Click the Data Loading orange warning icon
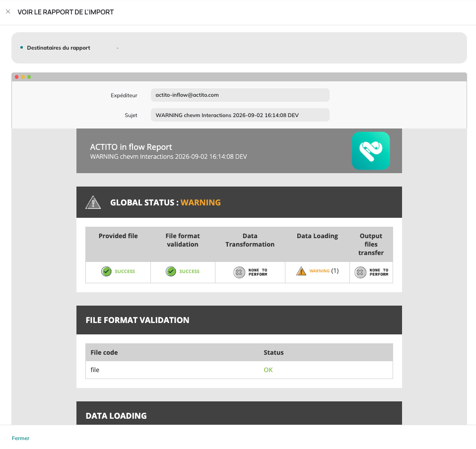 click(301, 271)
